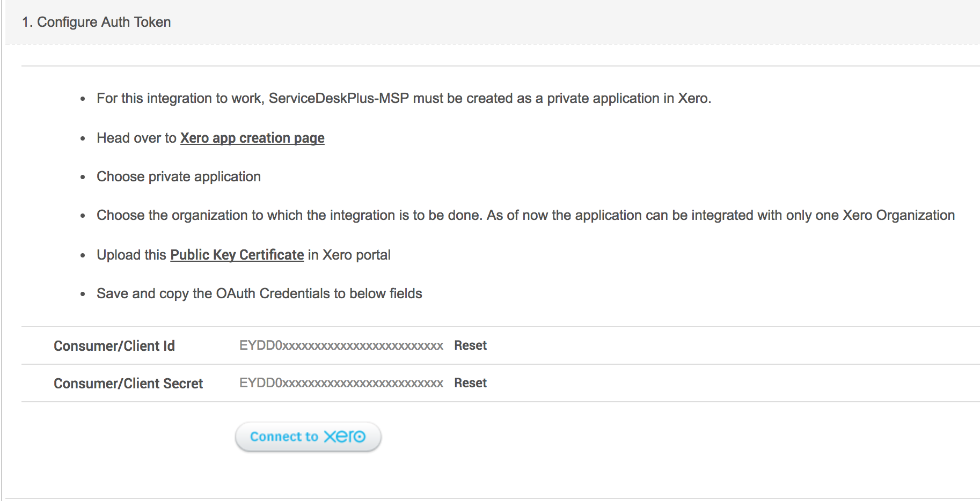Click the Xero logo in the connect button
The width and height of the screenshot is (980, 501).
click(345, 437)
